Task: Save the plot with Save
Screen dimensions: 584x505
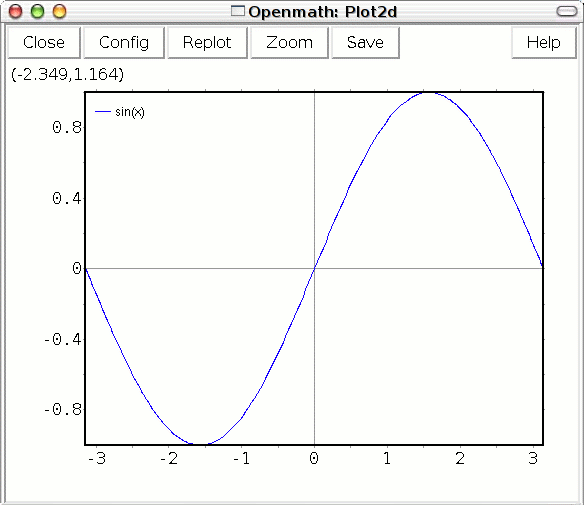Action: [365, 42]
